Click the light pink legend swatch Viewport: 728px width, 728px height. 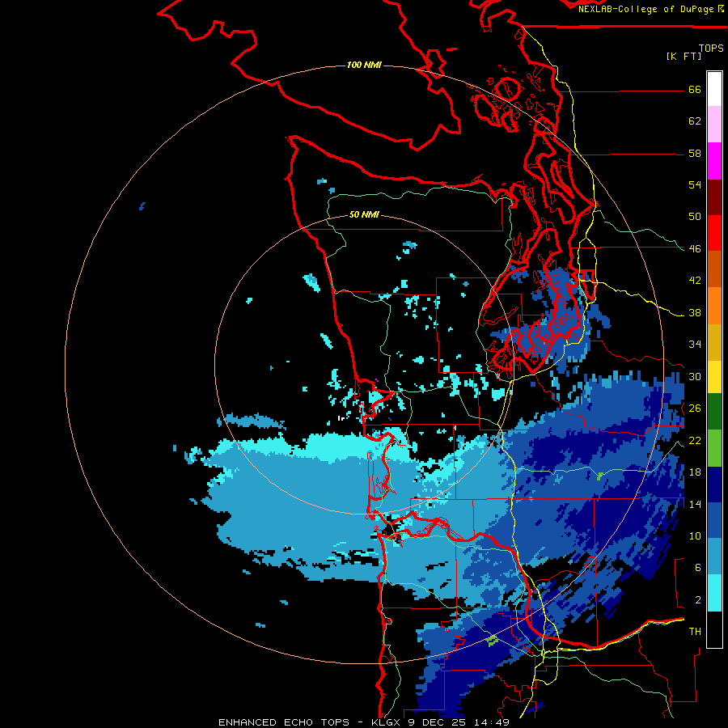tap(714, 124)
